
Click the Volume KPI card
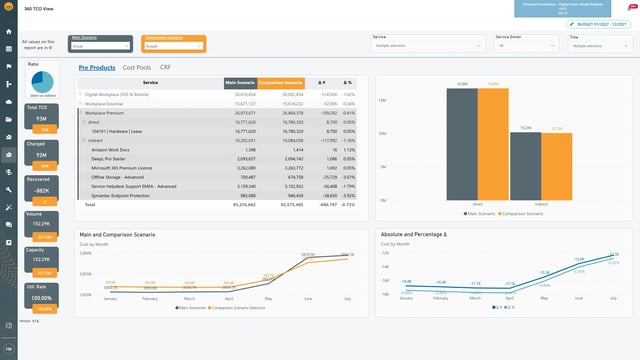click(x=41, y=226)
